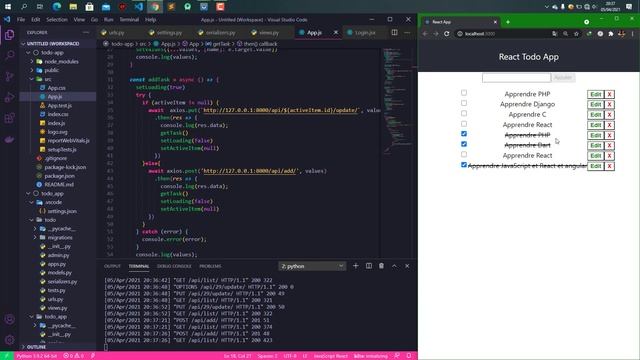The height and width of the screenshot is (360, 640).
Task: Open link http://127.0.0.1:8000/api/add/ in code
Action: (250, 171)
